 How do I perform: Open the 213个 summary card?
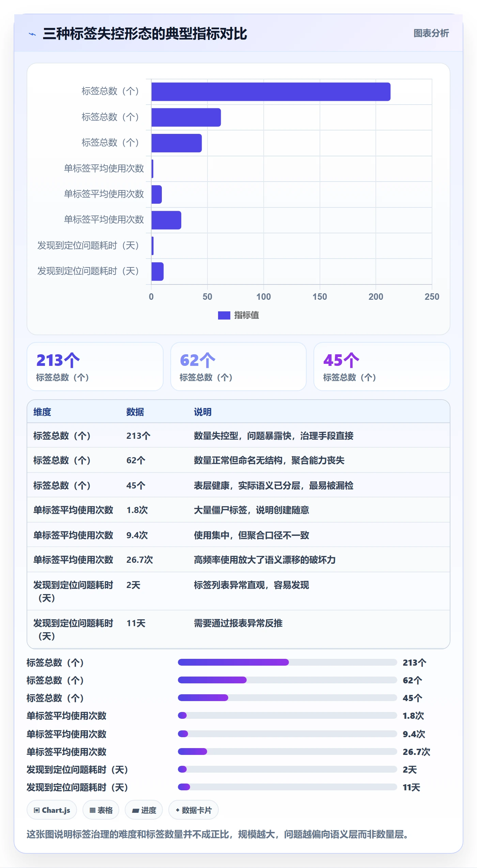pyautogui.click(x=95, y=367)
